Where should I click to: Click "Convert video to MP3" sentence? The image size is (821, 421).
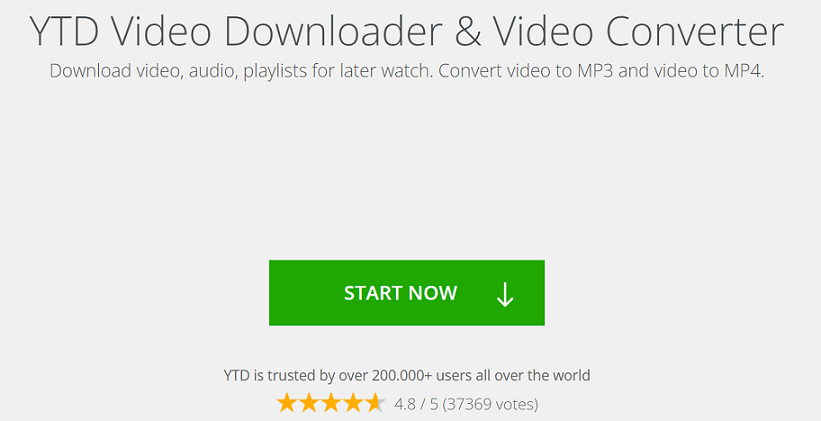(x=526, y=71)
